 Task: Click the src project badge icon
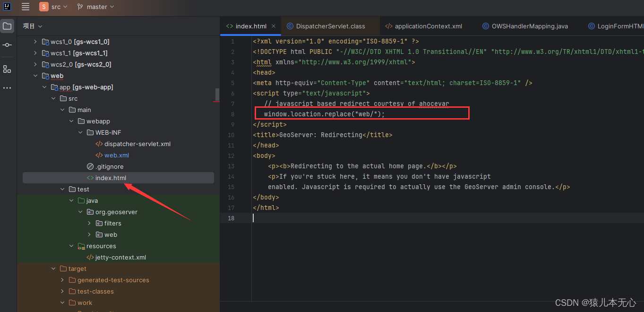pos(44,7)
